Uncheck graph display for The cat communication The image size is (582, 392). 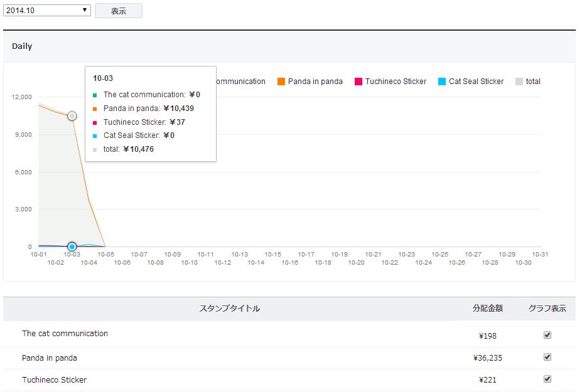tap(547, 335)
